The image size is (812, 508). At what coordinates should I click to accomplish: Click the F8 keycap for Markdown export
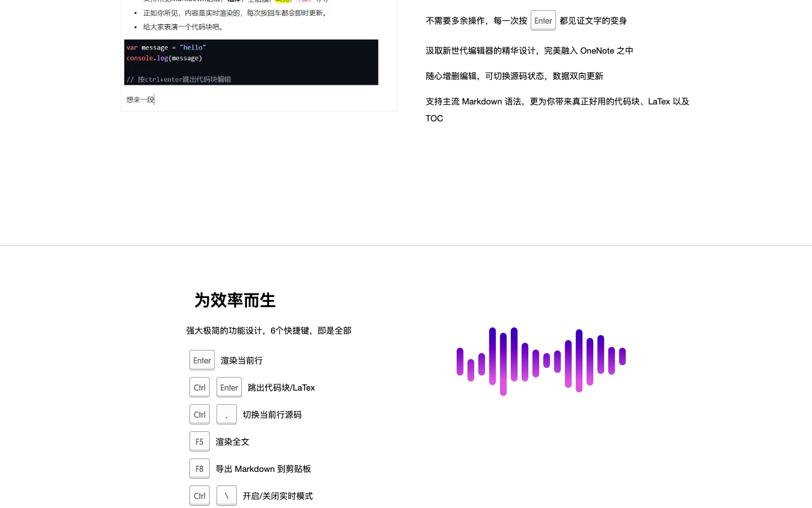(x=200, y=469)
